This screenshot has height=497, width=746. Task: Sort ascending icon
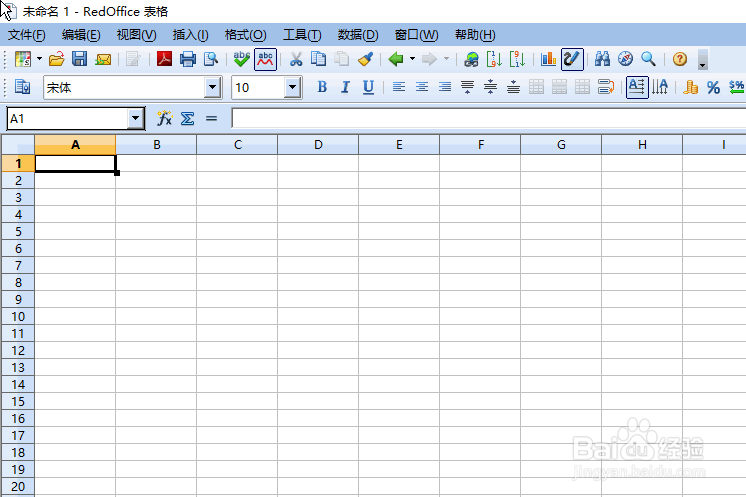[x=494, y=59]
